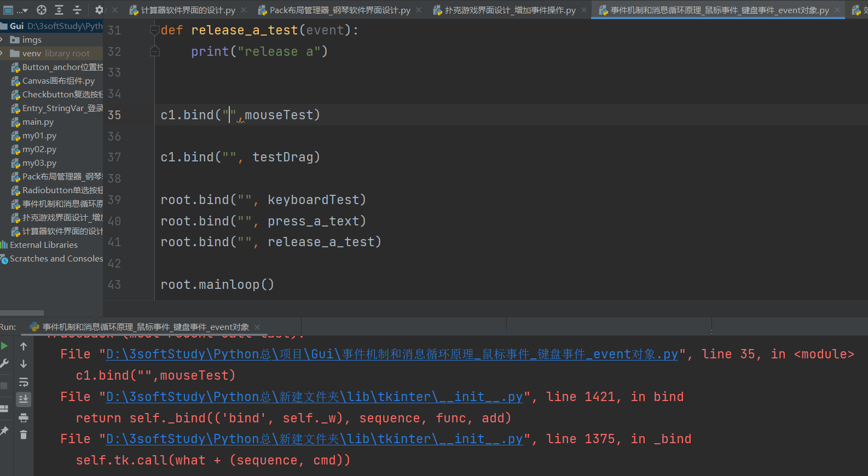The width and height of the screenshot is (868, 476).
Task: Open project view settings gear
Action: (x=99, y=10)
